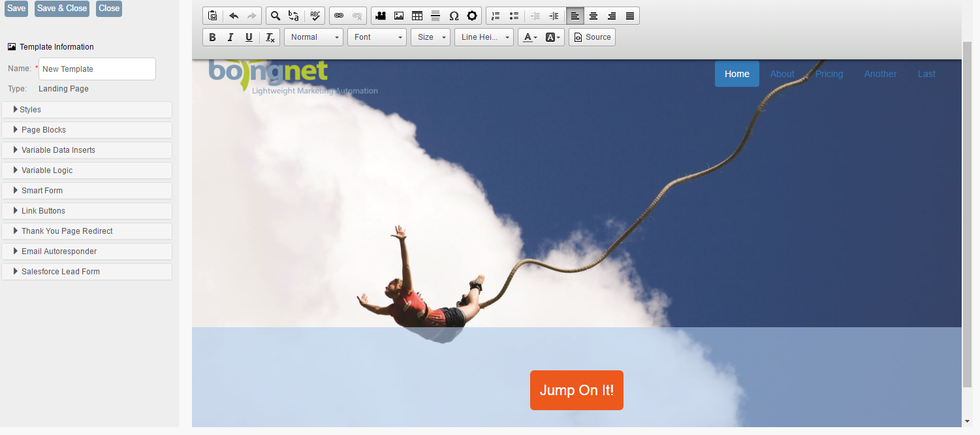
Task: Expand the Salesforce Lead Form section
Action: pos(87,272)
